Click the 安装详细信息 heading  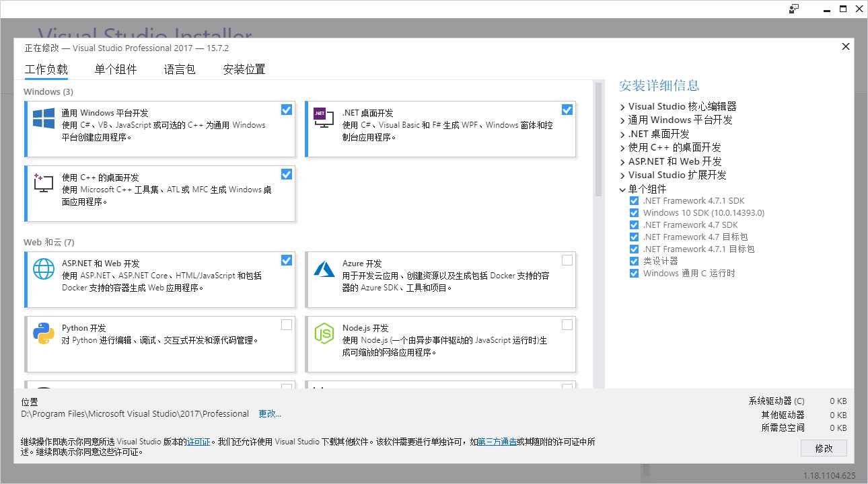pyautogui.click(x=659, y=85)
